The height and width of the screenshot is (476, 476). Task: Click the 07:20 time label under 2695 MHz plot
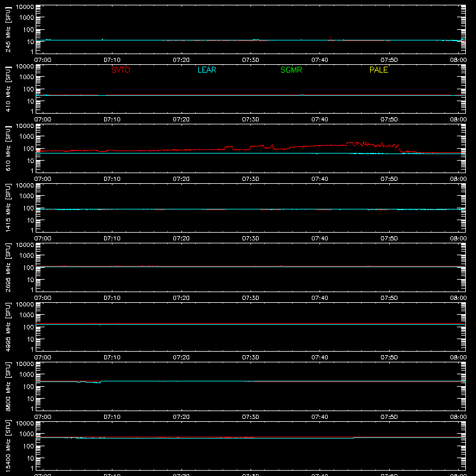click(181, 298)
